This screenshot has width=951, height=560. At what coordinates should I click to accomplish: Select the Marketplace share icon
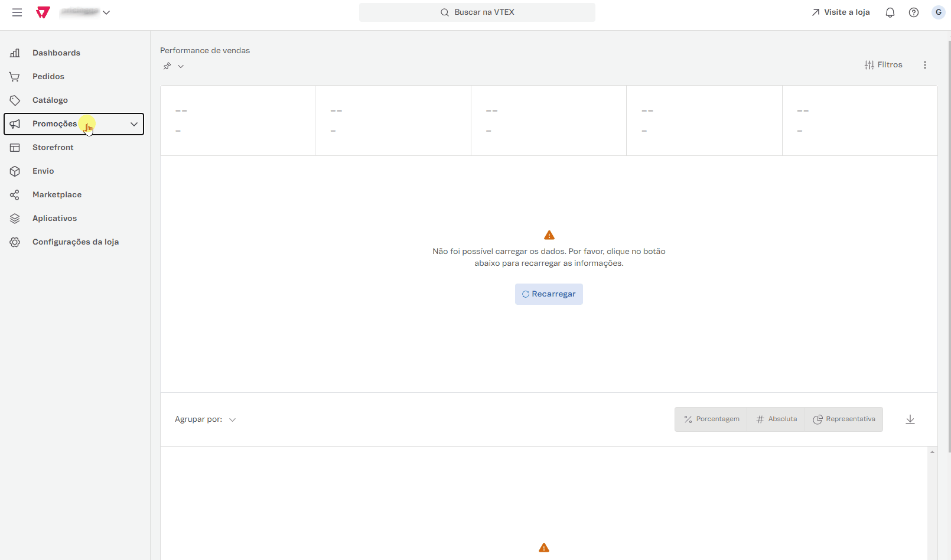(x=15, y=194)
